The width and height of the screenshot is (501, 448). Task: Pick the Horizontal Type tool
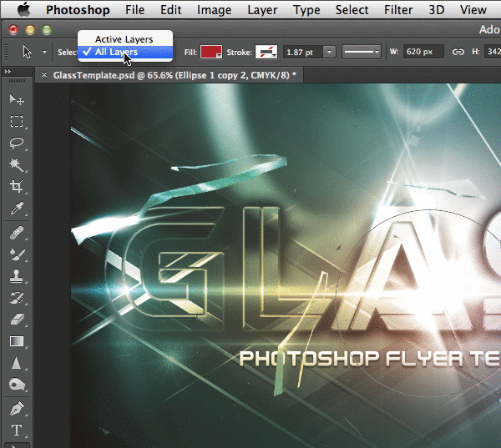(16, 430)
